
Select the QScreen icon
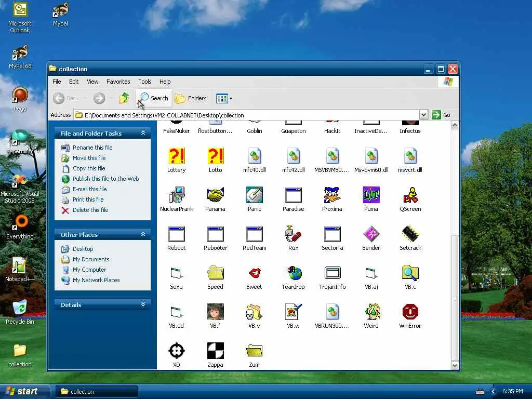pos(410,195)
